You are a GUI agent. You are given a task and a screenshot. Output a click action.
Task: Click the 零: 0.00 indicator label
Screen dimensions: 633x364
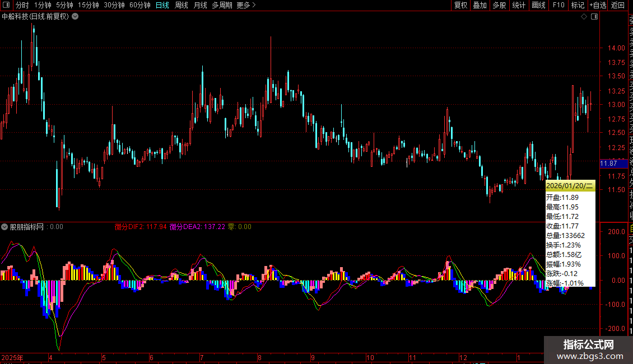click(x=239, y=227)
